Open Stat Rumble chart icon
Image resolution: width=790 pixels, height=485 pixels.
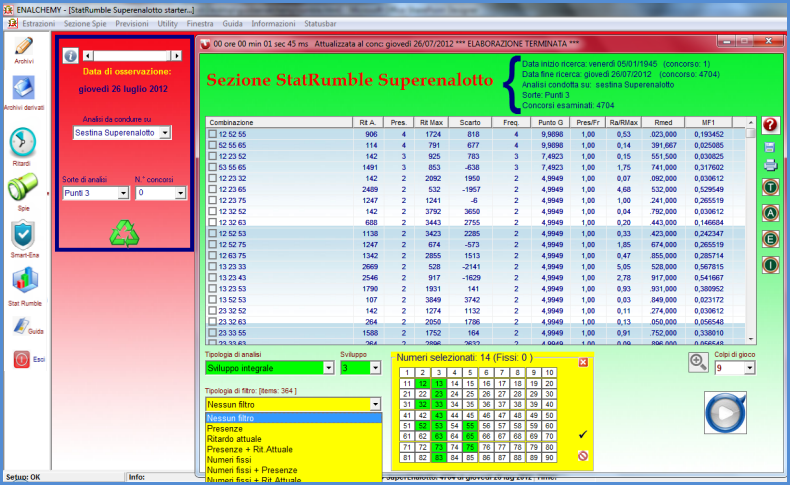coord(25,280)
